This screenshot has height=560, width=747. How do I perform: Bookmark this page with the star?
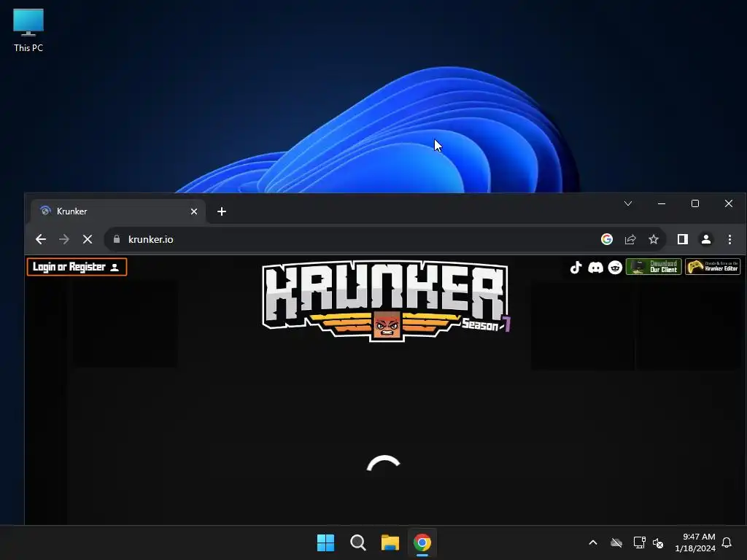654,239
